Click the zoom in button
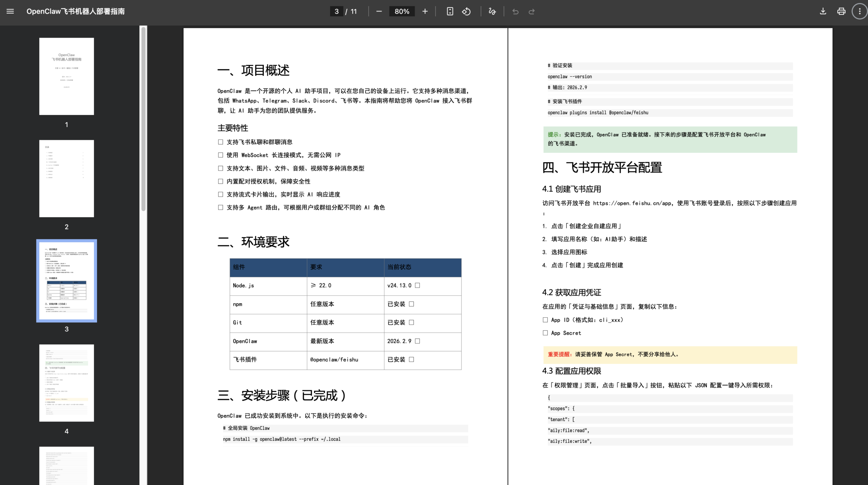The image size is (868, 485). [x=425, y=11]
